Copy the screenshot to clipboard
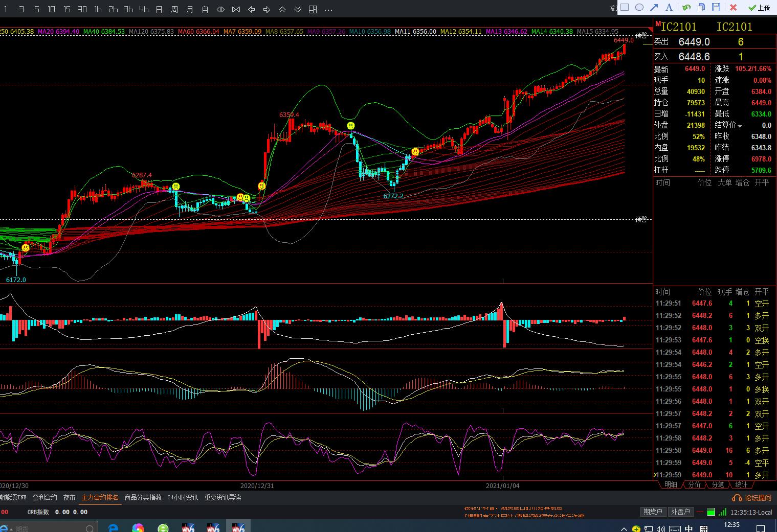 pyautogui.click(x=701, y=7)
